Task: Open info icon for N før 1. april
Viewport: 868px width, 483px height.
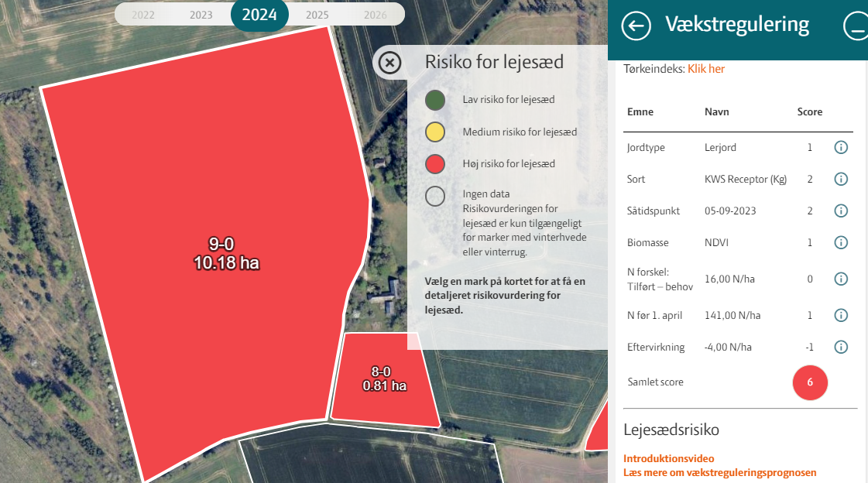Action: (841, 315)
